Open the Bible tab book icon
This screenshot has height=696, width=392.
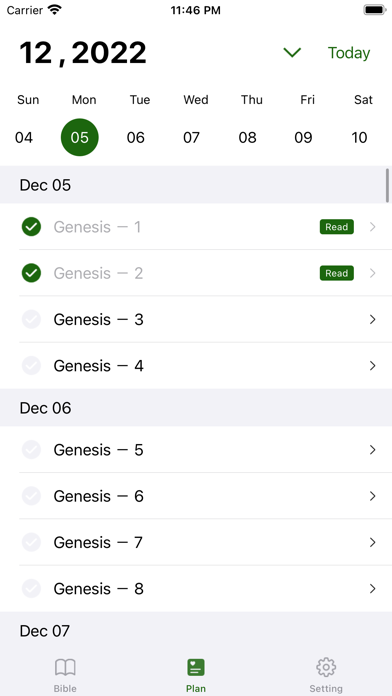coord(65,667)
